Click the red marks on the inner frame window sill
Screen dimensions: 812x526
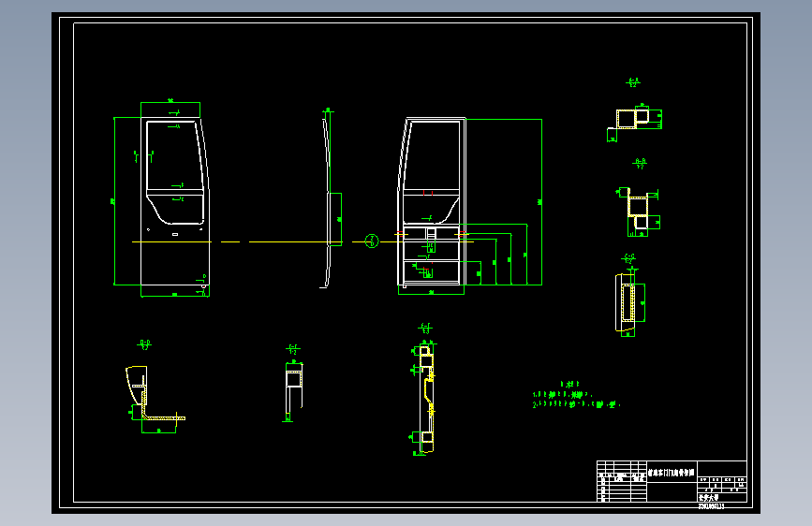click(428, 193)
